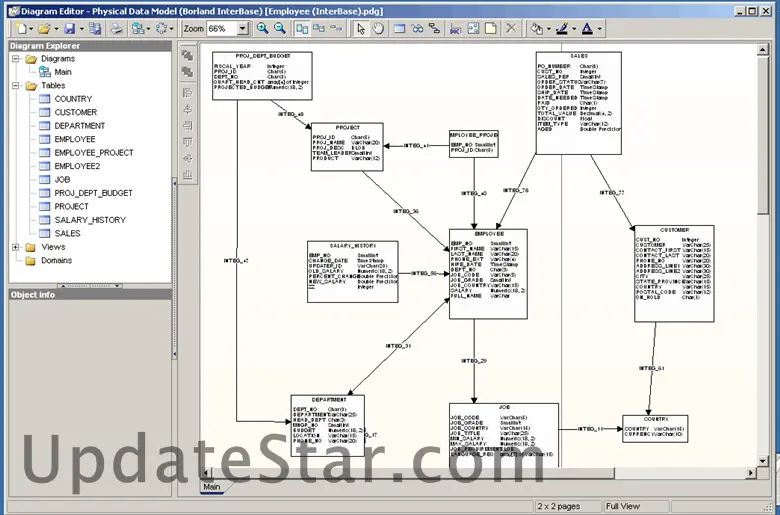The image size is (780, 515).
Task: Click the align right edges icon
Action: pos(188,125)
